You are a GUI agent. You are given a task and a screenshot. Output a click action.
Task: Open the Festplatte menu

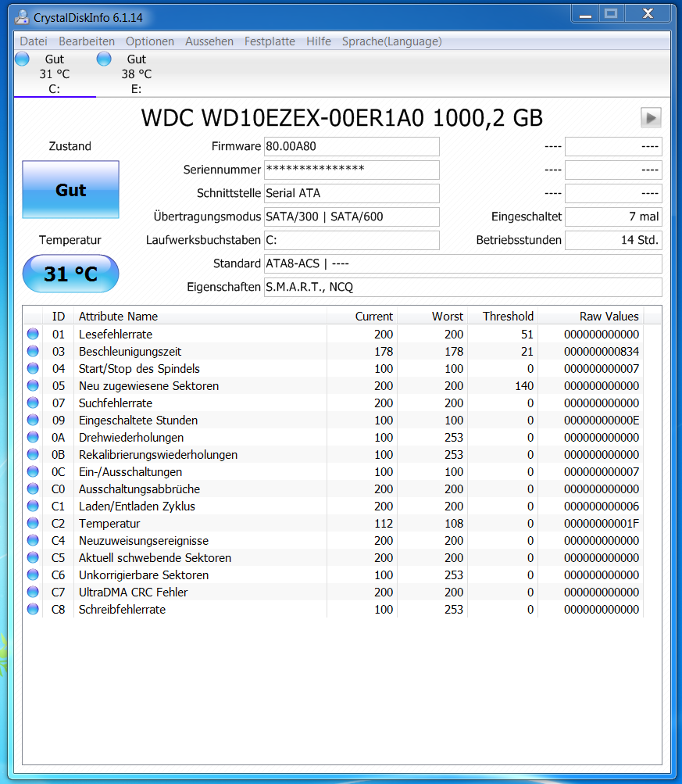point(270,41)
